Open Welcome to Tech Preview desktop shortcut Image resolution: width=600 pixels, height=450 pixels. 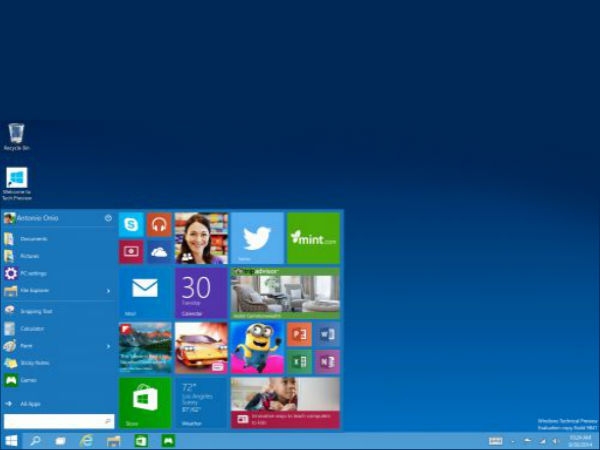coord(16,184)
